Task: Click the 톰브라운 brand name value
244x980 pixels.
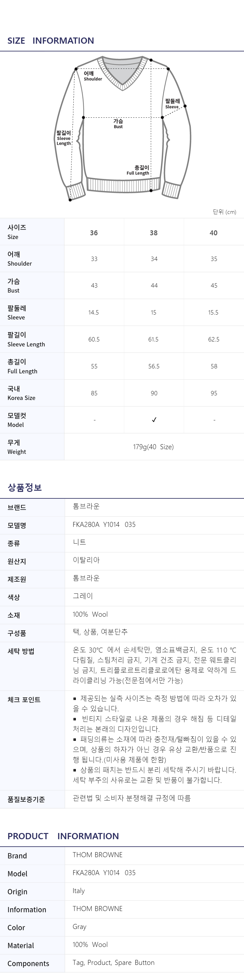Action: pyautogui.click(x=86, y=506)
